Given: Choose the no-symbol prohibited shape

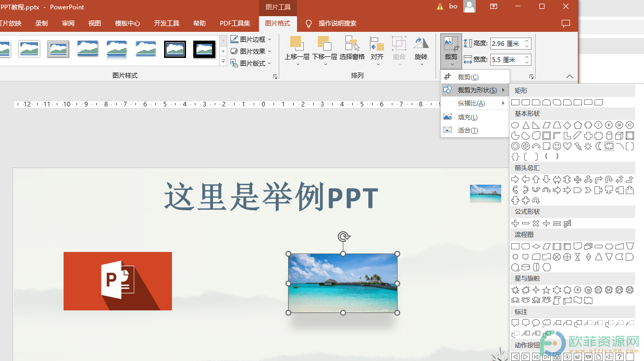Looking at the screenshot, I should (x=526, y=146).
